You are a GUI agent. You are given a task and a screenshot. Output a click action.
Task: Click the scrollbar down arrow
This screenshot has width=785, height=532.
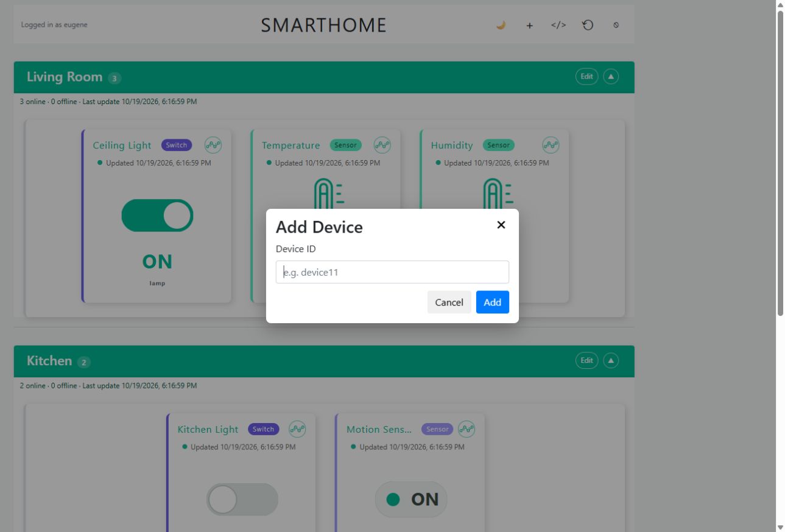pyautogui.click(x=780, y=527)
